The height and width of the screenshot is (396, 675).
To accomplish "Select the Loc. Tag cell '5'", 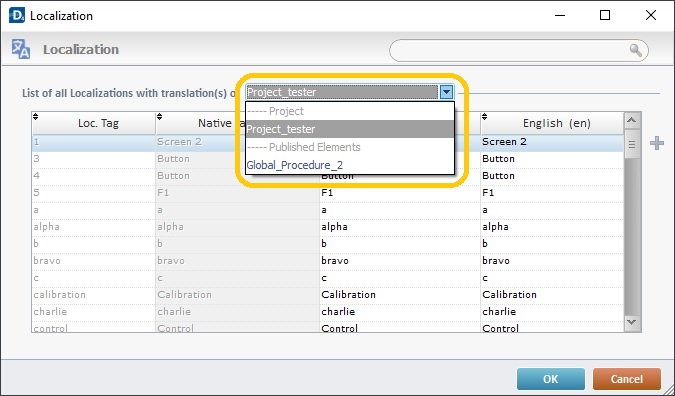I will pos(93,193).
